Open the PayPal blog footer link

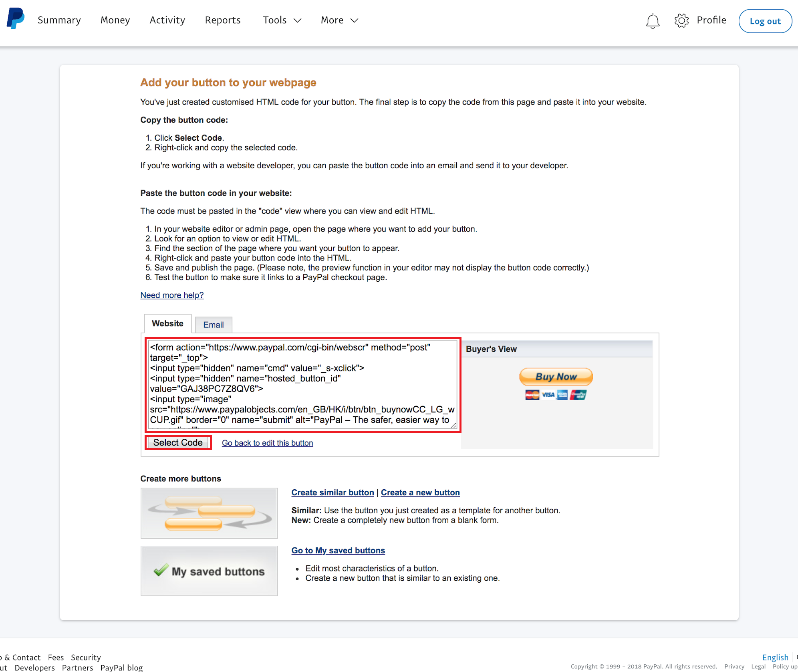(x=121, y=668)
